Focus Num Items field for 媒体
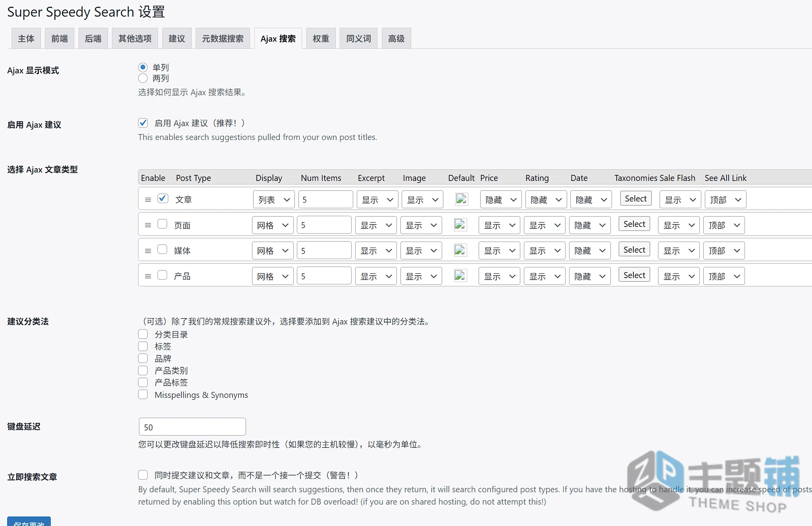 click(324, 251)
